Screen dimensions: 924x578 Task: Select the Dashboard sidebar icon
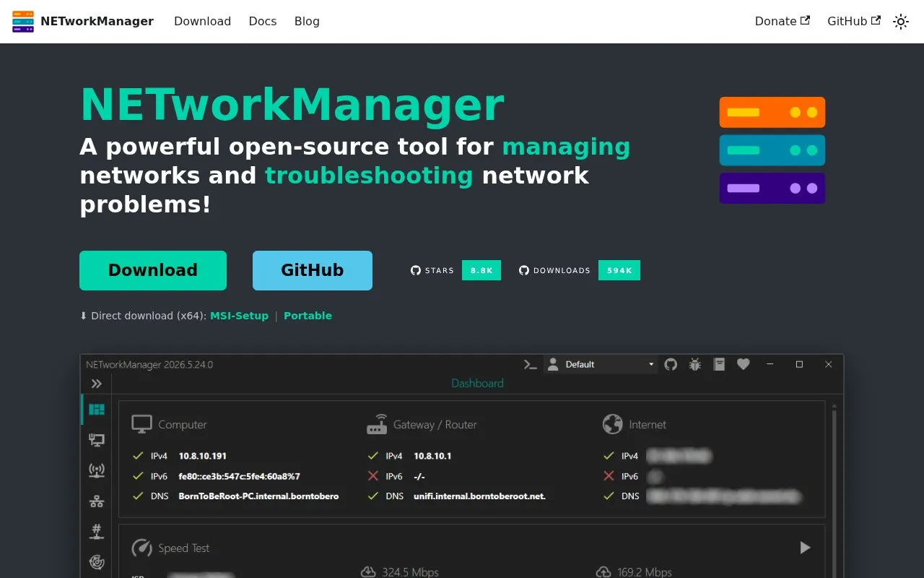[x=97, y=410]
